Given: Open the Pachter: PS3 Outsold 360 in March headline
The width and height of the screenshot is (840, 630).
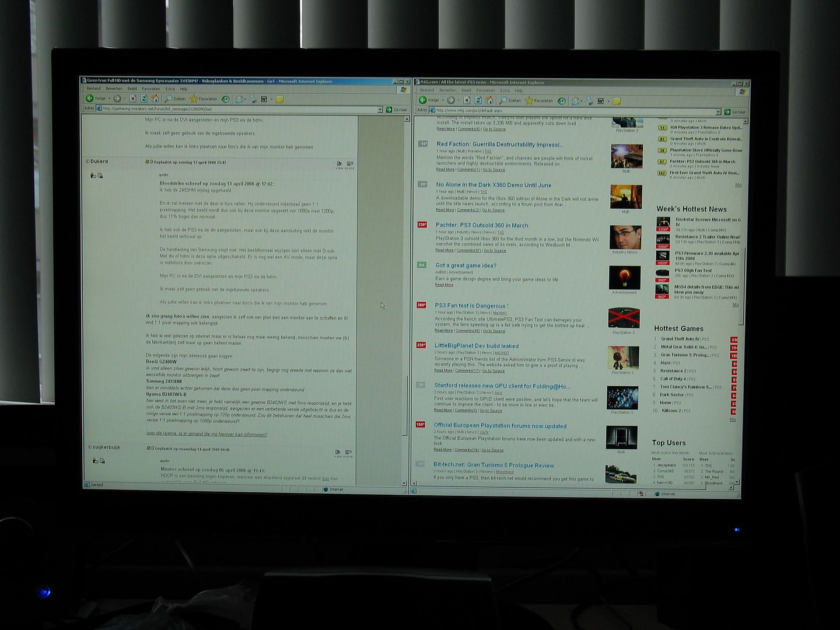Looking at the screenshot, I should click(x=482, y=225).
